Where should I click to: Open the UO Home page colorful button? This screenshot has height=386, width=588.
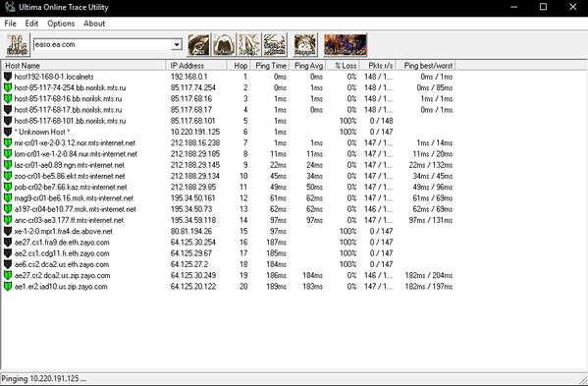(345, 45)
